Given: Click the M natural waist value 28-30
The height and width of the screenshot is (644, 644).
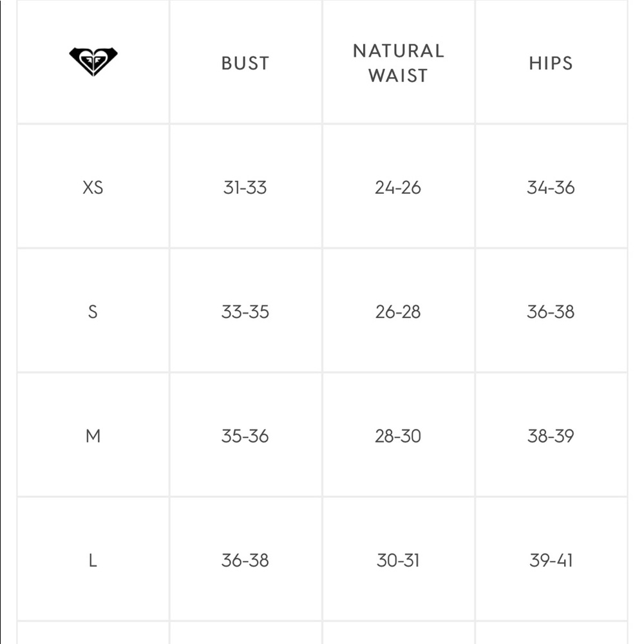Looking at the screenshot, I should pyautogui.click(x=398, y=436).
